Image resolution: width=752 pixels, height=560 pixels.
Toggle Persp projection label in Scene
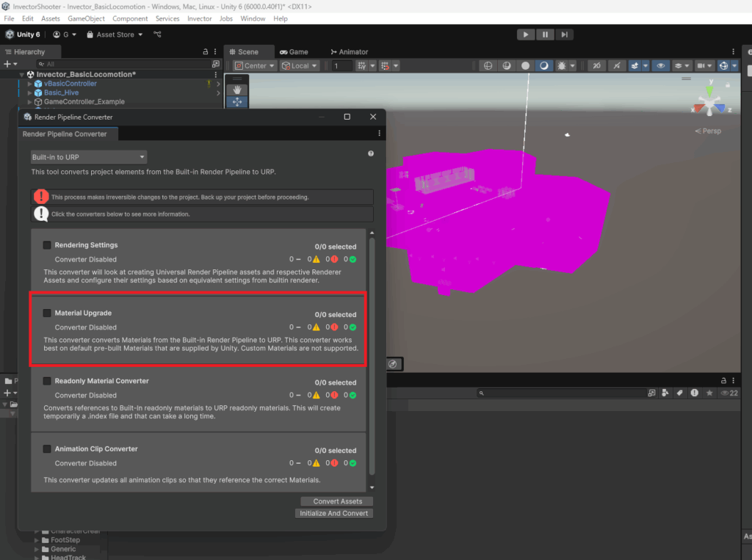[708, 131]
